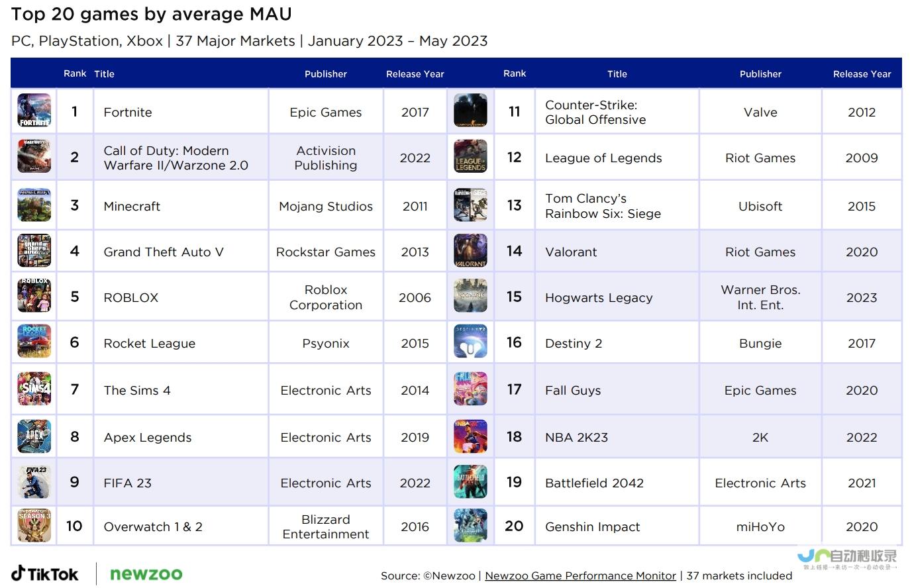This screenshot has width=910, height=588.
Task: Select The Sims 4 title cell
Action: [x=181, y=390]
